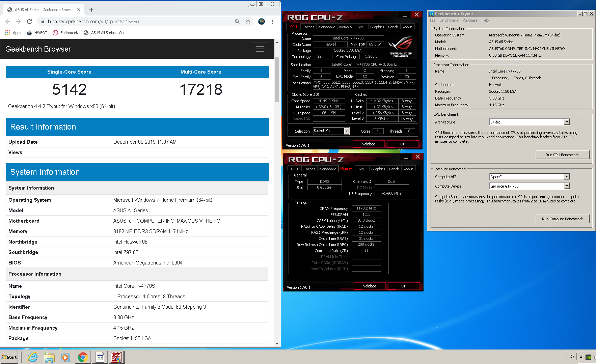Click Run CPU Benchmark button
Screen dimensions: 596x364
[x=562, y=155]
